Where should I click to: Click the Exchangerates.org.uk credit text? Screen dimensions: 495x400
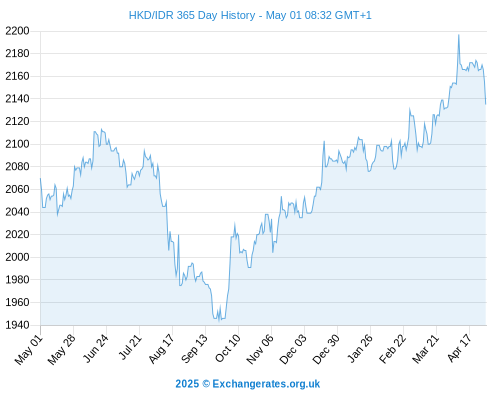point(247,384)
